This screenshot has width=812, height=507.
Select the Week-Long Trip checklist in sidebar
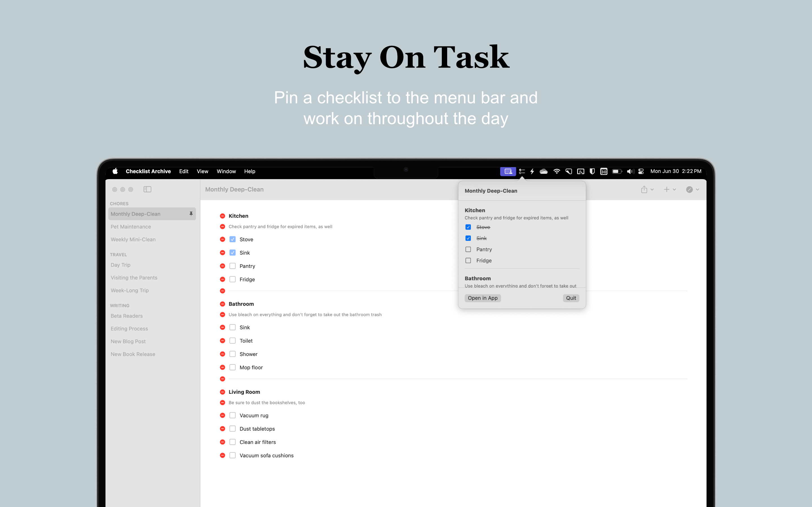(129, 290)
